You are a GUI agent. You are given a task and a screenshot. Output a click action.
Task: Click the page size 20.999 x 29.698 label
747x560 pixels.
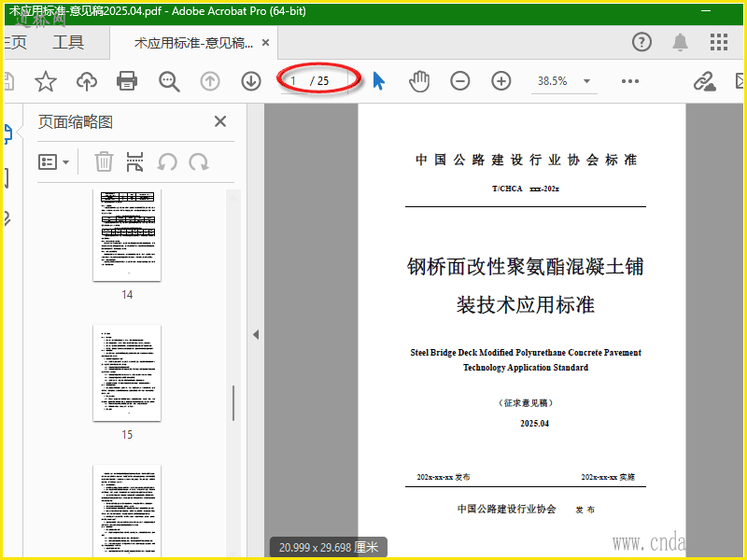pos(329,548)
